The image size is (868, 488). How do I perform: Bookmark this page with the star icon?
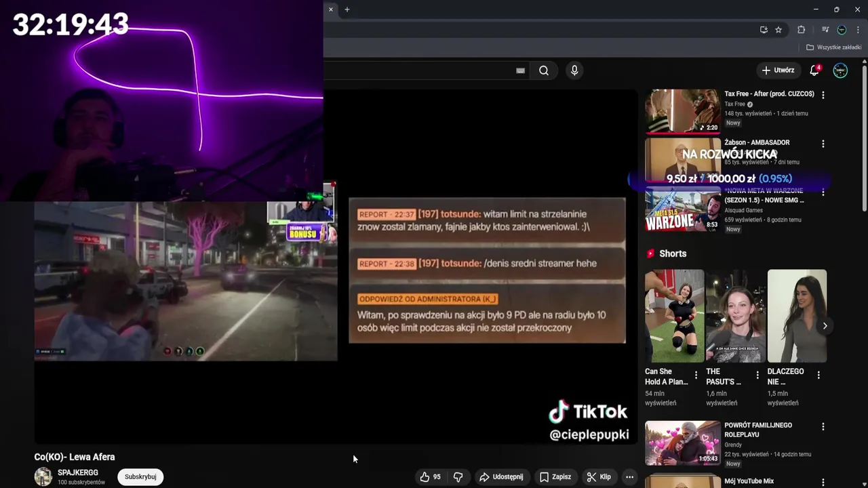[x=778, y=30]
